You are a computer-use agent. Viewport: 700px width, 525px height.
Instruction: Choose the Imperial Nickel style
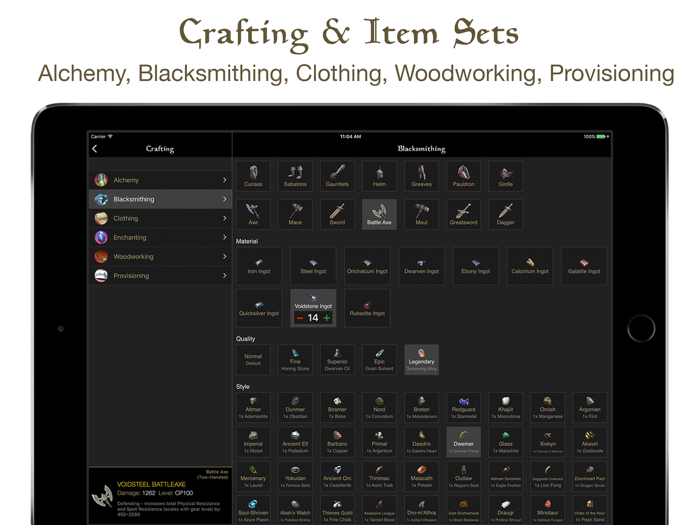pyautogui.click(x=253, y=442)
